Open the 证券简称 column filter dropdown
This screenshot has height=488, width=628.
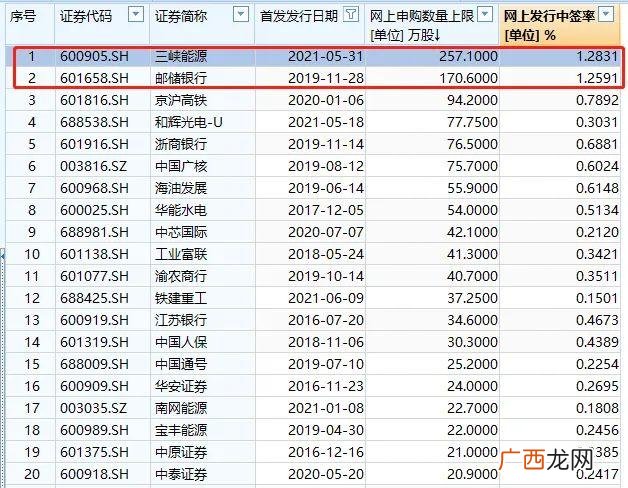pyautogui.click(x=241, y=15)
